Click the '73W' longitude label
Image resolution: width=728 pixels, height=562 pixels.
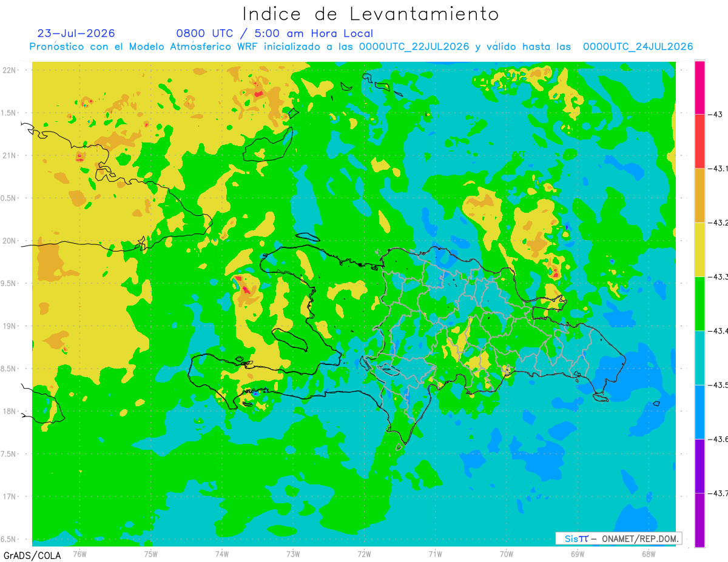(x=293, y=554)
